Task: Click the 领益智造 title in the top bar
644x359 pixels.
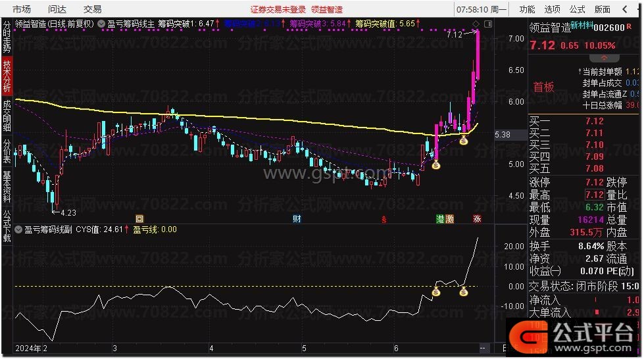Action: (326, 9)
